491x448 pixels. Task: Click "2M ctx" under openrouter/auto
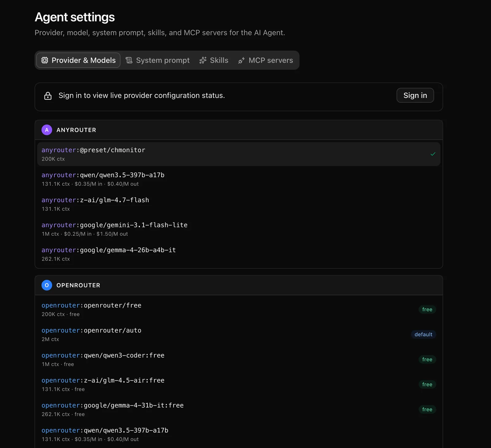(50, 339)
